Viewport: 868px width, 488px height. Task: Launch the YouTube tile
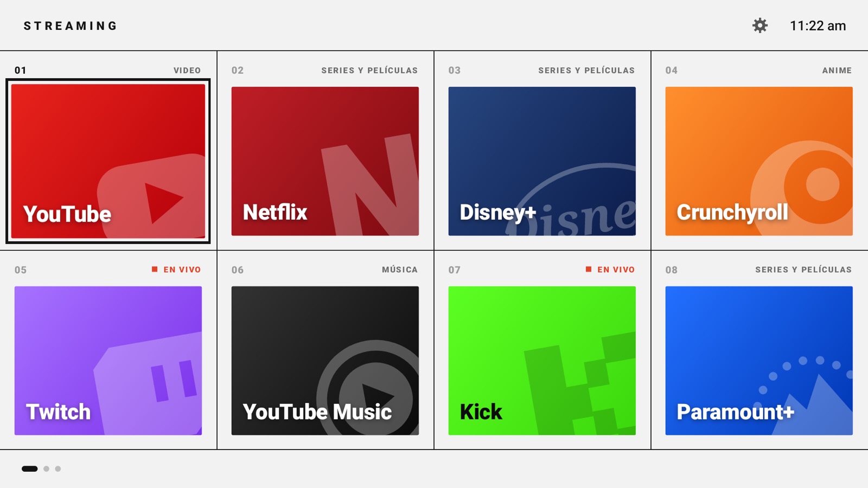108,161
